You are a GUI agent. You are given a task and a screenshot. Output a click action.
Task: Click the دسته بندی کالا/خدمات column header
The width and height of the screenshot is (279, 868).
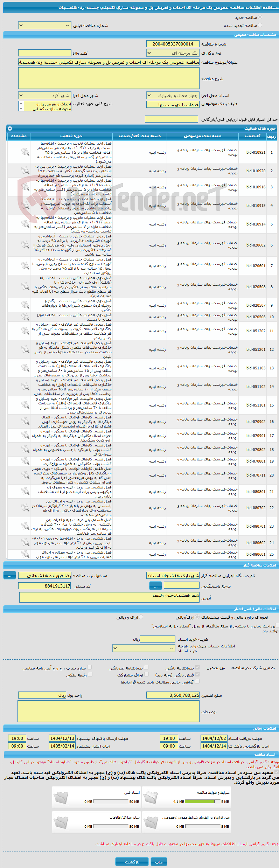140,136
